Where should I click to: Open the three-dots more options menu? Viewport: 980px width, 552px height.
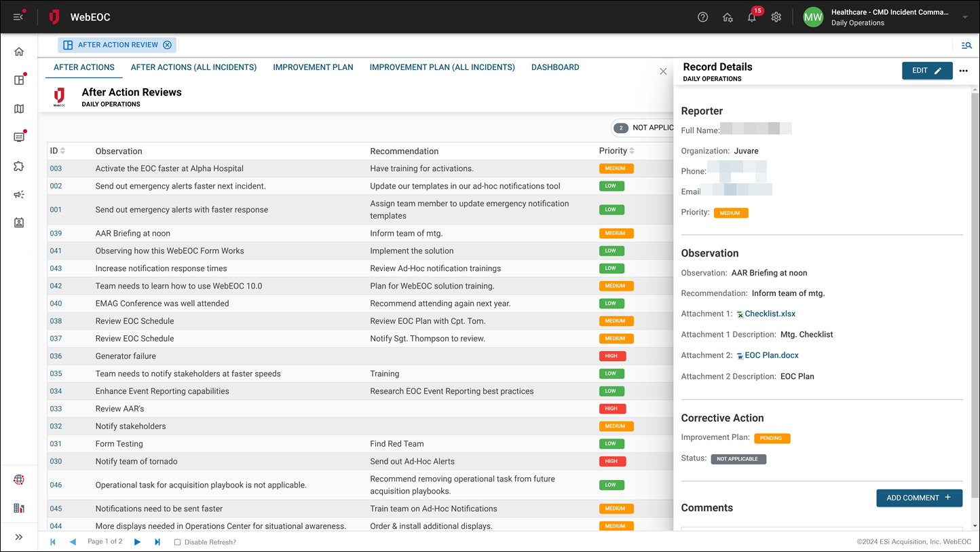963,71
